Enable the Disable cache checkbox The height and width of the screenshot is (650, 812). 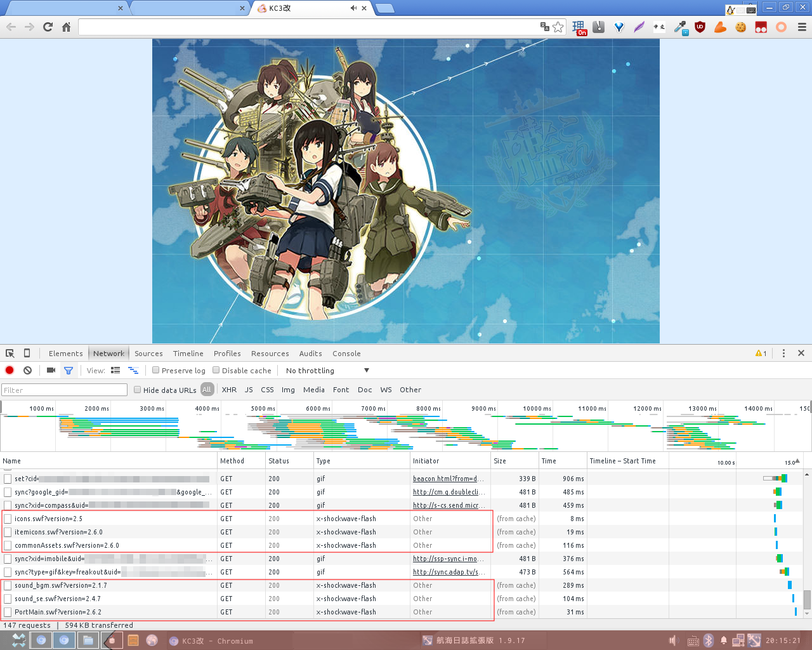click(x=216, y=370)
